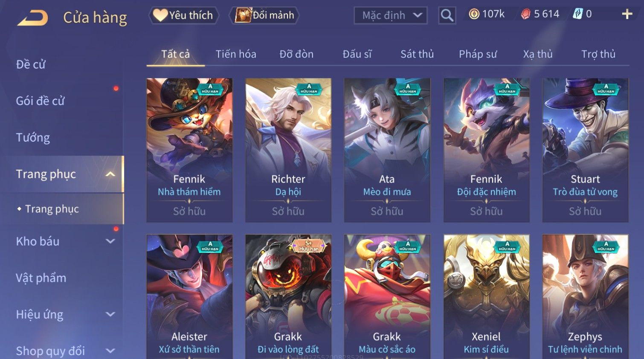Tap the gold coin balance icon
This screenshot has height=359, width=644.
click(474, 14)
